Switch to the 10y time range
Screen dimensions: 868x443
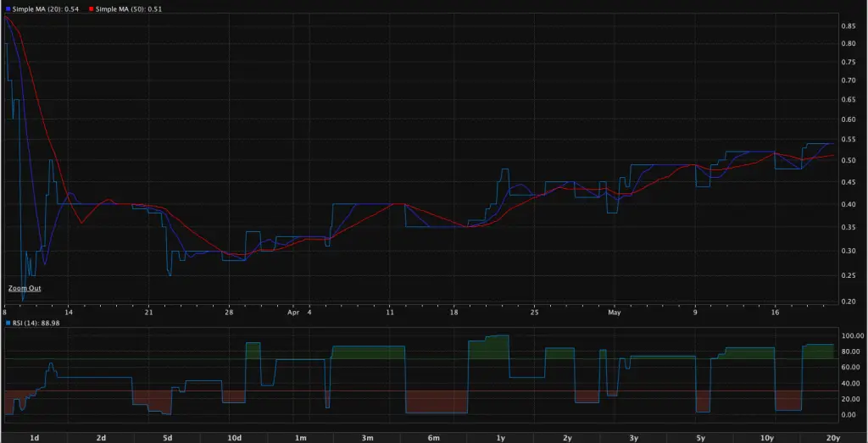coord(767,437)
